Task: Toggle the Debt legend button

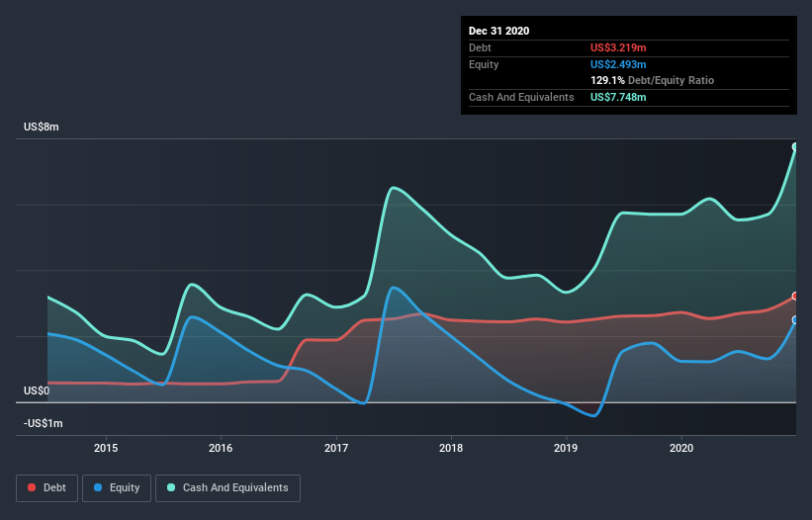Action: point(47,488)
